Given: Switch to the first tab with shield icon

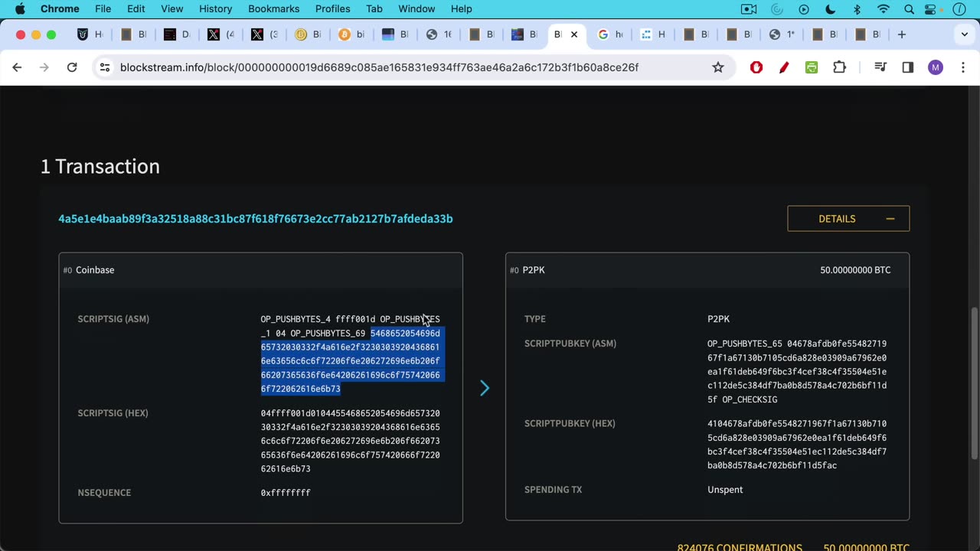Looking at the screenshot, I should coord(90,34).
